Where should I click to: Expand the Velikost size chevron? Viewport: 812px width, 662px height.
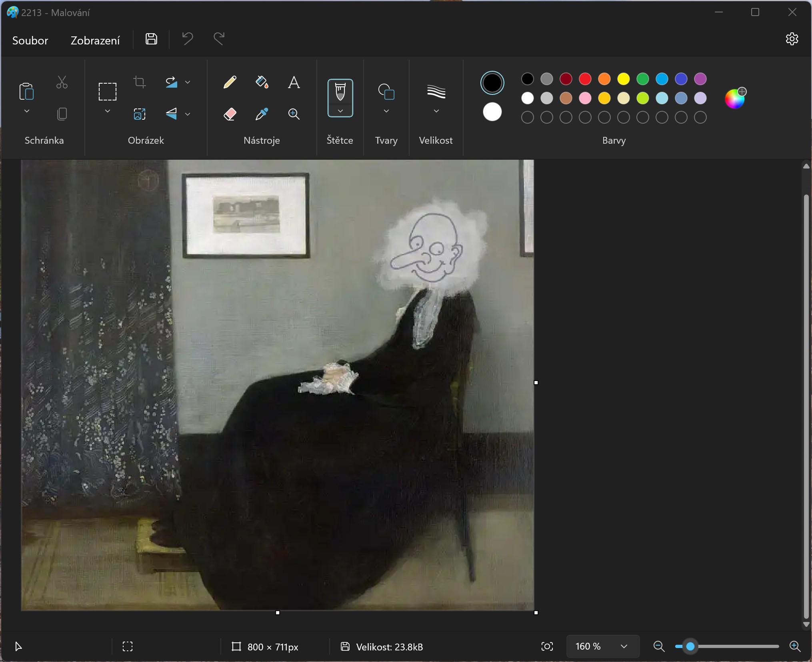(x=436, y=111)
